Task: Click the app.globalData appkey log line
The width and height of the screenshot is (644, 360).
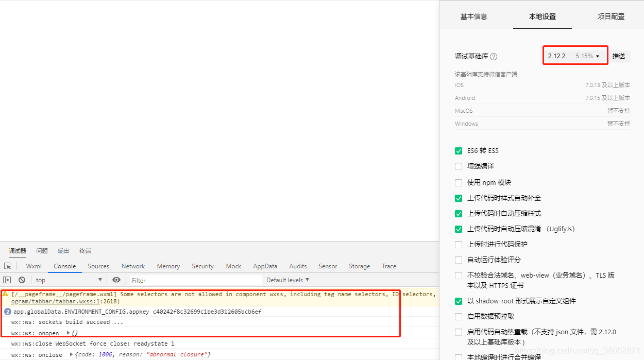Action: 137,312
